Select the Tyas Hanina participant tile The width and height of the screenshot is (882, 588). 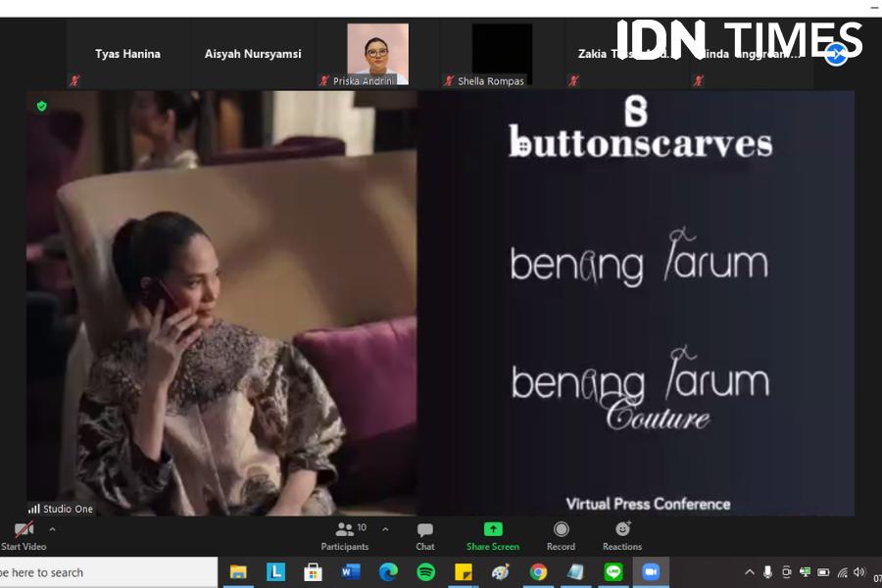pyautogui.click(x=127, y=54)
